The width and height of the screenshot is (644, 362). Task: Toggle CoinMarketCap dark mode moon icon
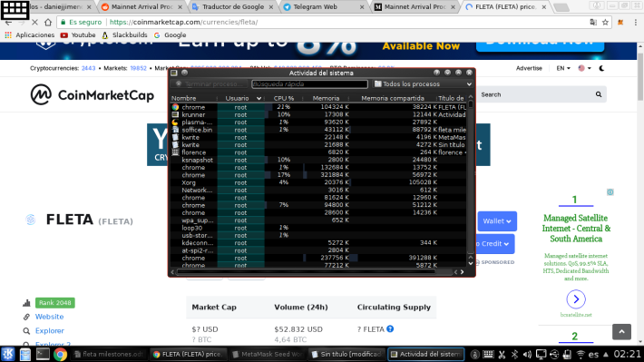click(x=601, y=69)
